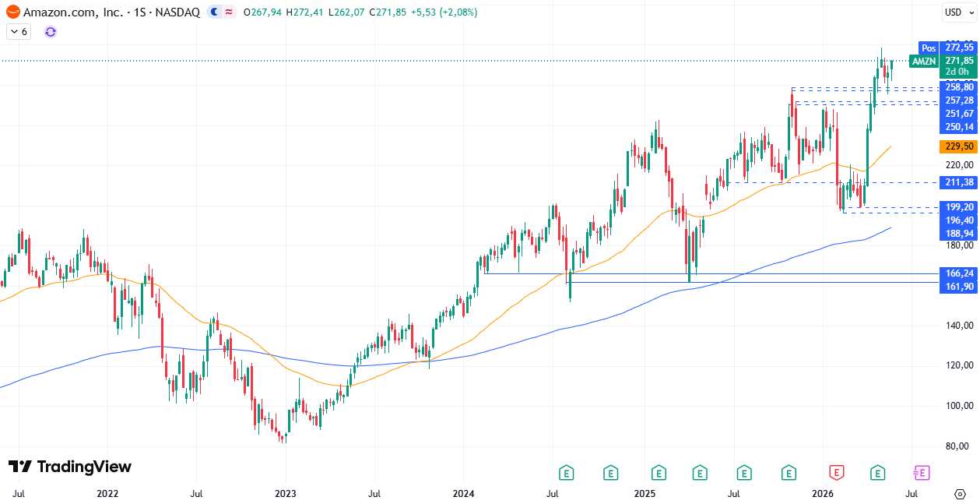980x504 pixels.
Task: Select the 196,40 price level label
Action: pos(960,220)
